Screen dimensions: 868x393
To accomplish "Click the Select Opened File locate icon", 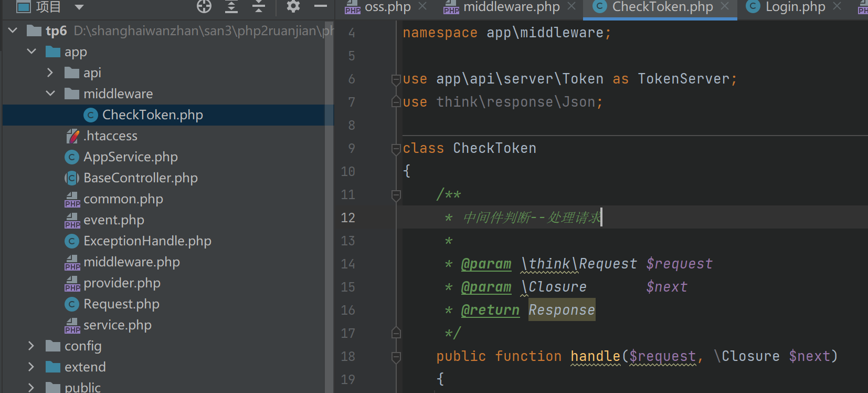I will [x=204, y=6].
